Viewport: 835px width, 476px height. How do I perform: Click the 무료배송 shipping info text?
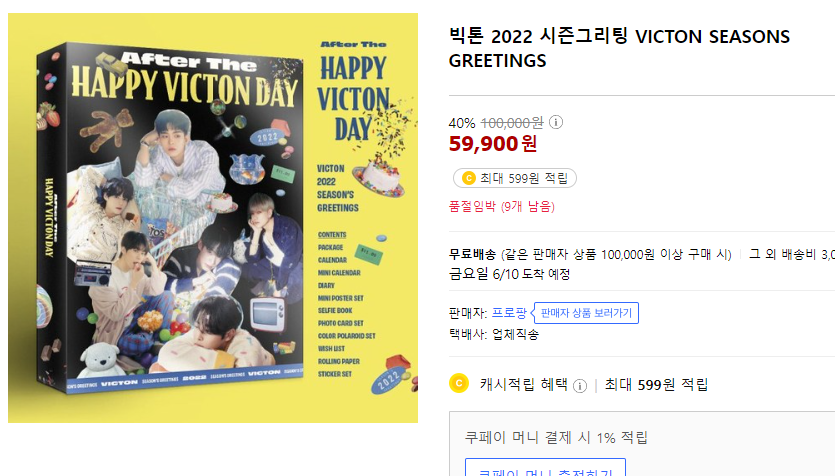click(590, 255)
